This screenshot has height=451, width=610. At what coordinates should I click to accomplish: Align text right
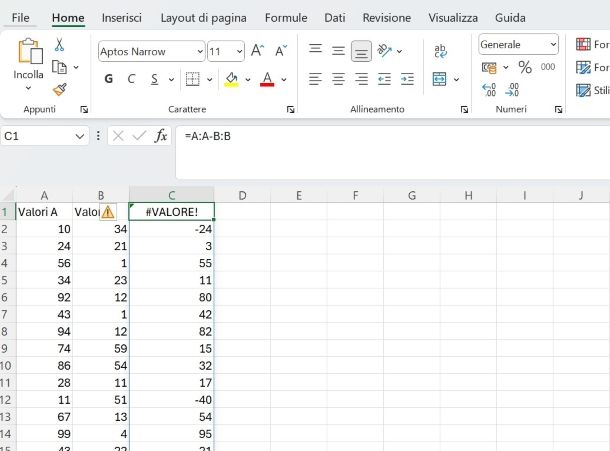pos(361,79)
